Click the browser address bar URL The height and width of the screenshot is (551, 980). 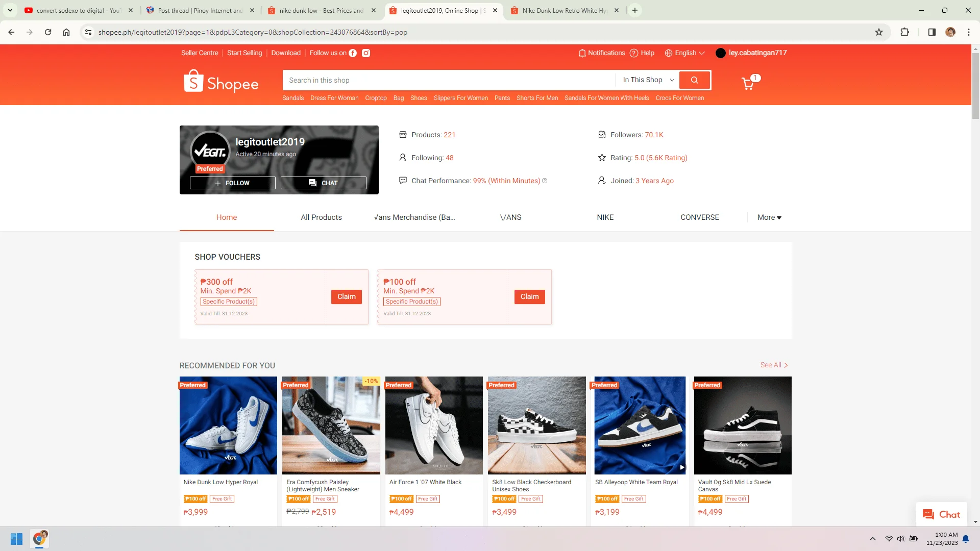(x=253, y=32)
